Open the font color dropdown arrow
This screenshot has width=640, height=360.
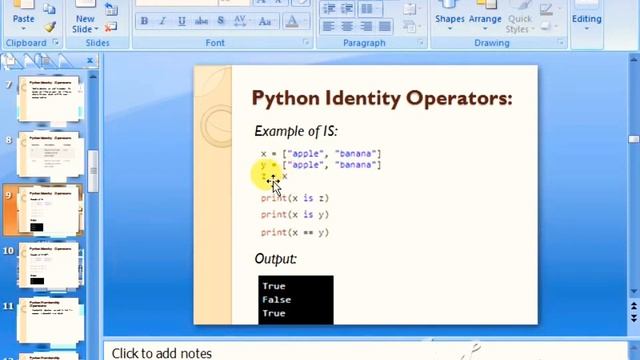point(305,21)
